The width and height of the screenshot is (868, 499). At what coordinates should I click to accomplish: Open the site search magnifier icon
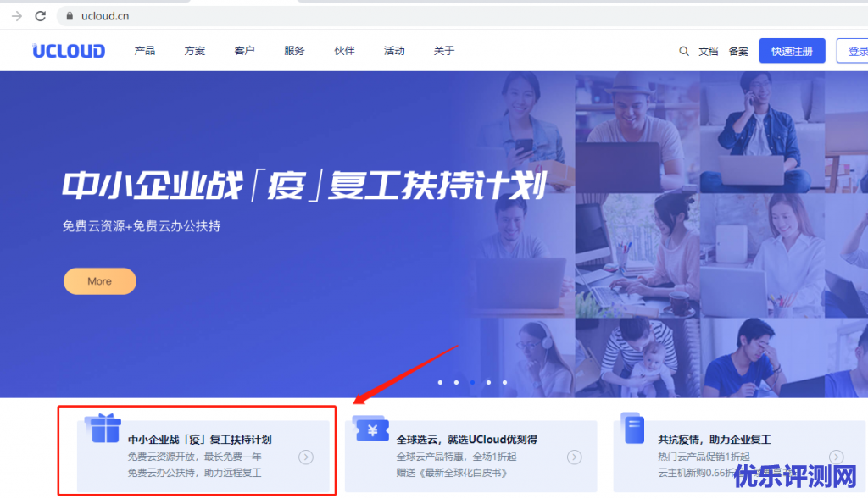coord(684,51)
